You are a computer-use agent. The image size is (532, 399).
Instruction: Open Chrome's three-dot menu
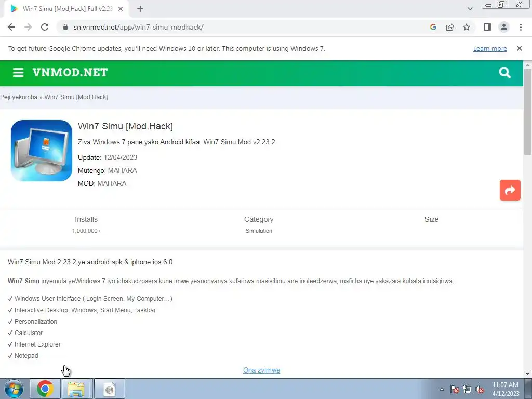coord(521,27)
